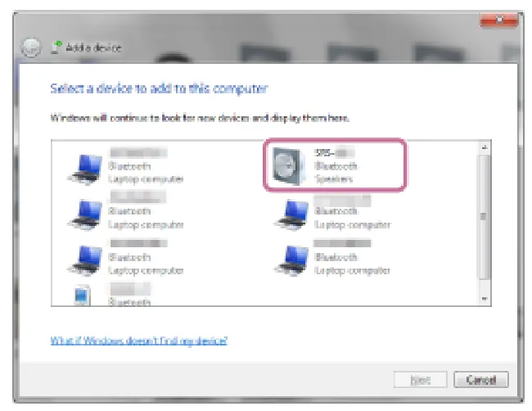Click the Cancel button
The height and width of the screenshot is (411, 532).
(x=480, y=379)
